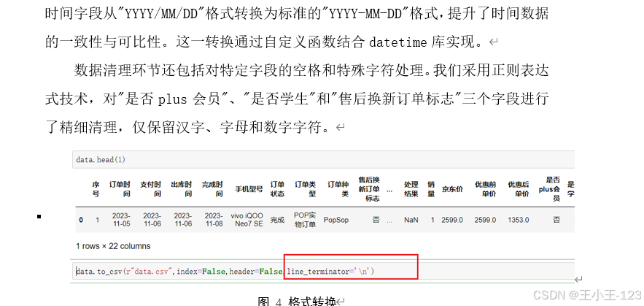Select the 订单状态 column header
The height and width of the screenshot is (306, 644).
click(277, 189)
